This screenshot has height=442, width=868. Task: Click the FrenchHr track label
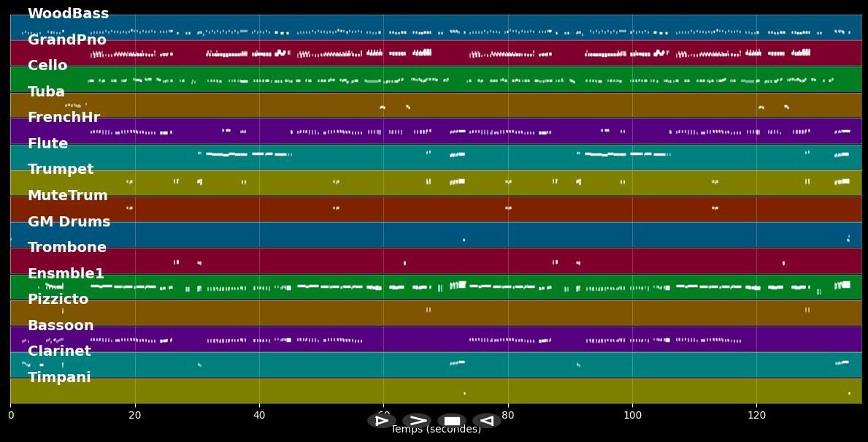64,118
